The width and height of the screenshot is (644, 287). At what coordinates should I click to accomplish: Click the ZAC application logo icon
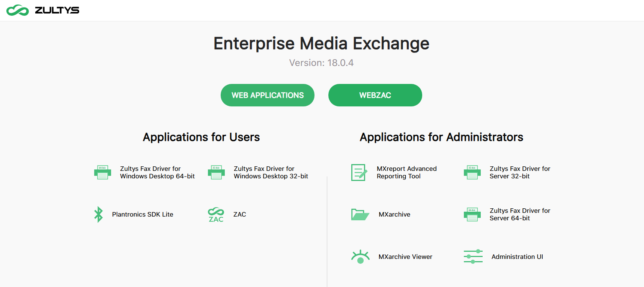click(x=216, y=214)
